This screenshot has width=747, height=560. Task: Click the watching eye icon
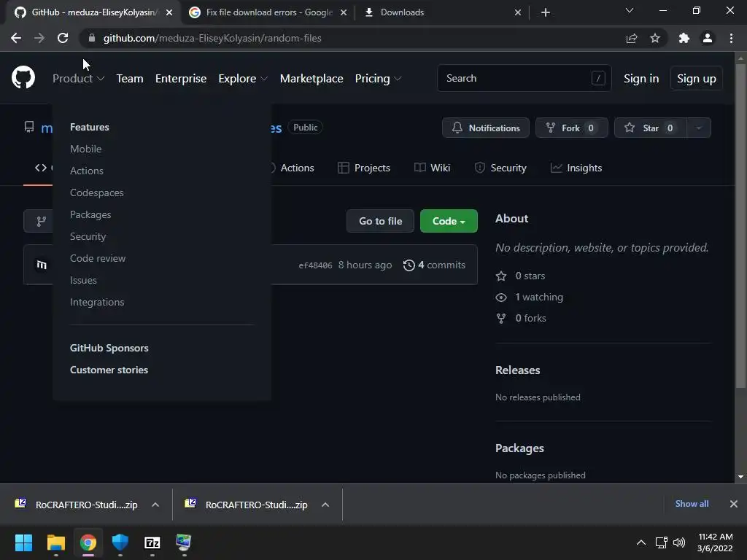pos(501,297)
